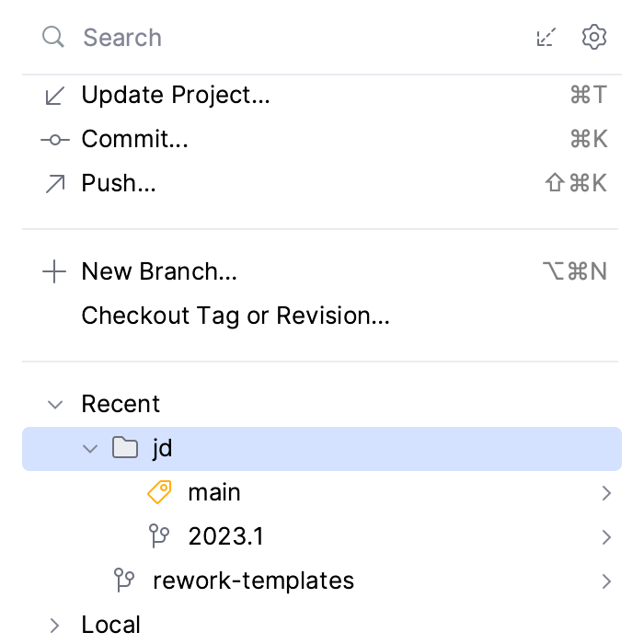This screenshot has width=644, height=644.
Task: Open submenu arrow for rework-templates
Action: [606, 581]
